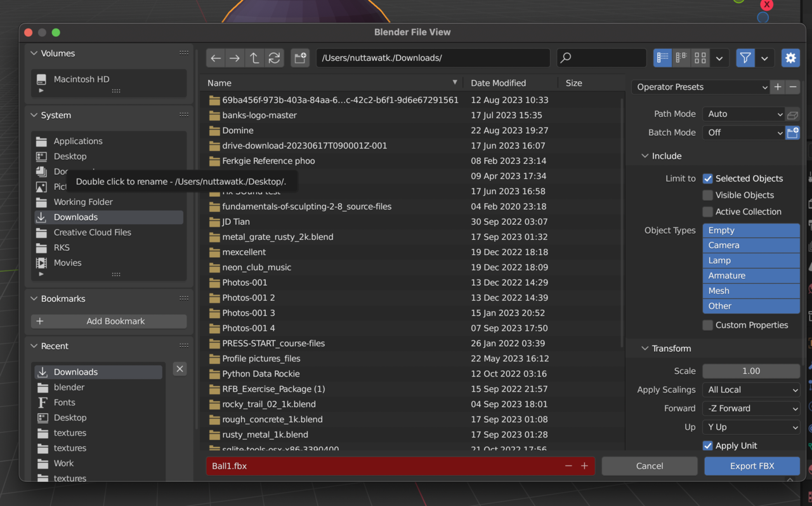Screen dimensions: 812x506
Task: Open blender folder in Recent list
Action: (x=99, y=387)
